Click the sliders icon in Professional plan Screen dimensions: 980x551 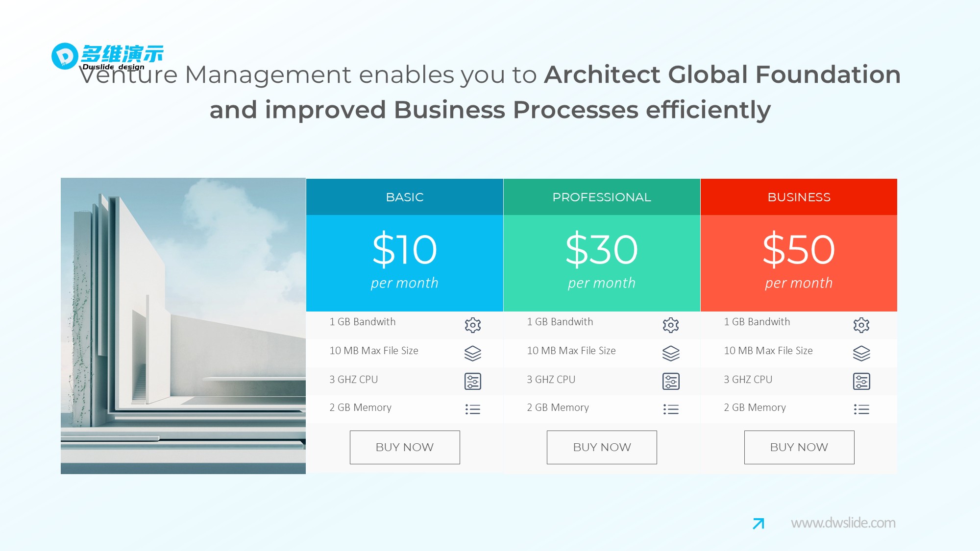670,381
